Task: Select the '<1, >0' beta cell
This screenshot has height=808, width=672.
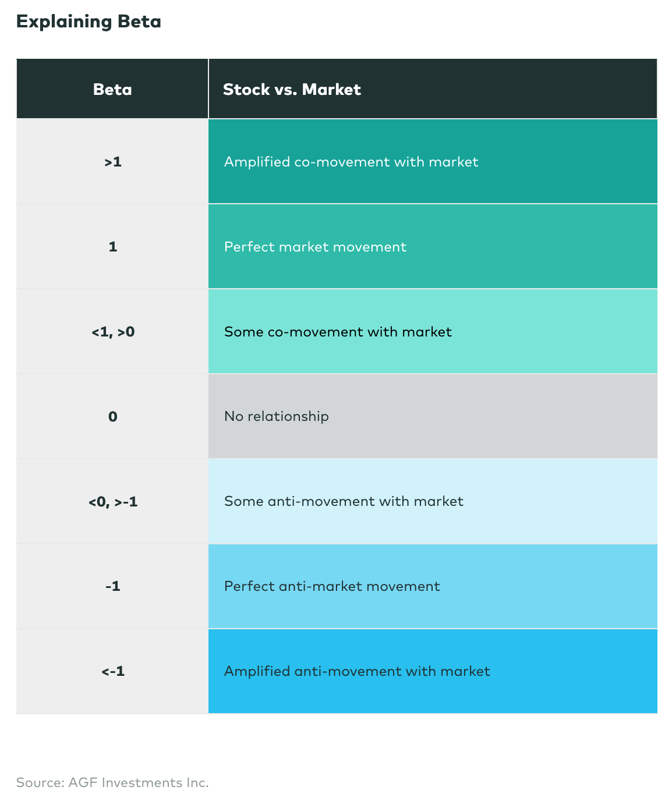Action: point(113,332)
